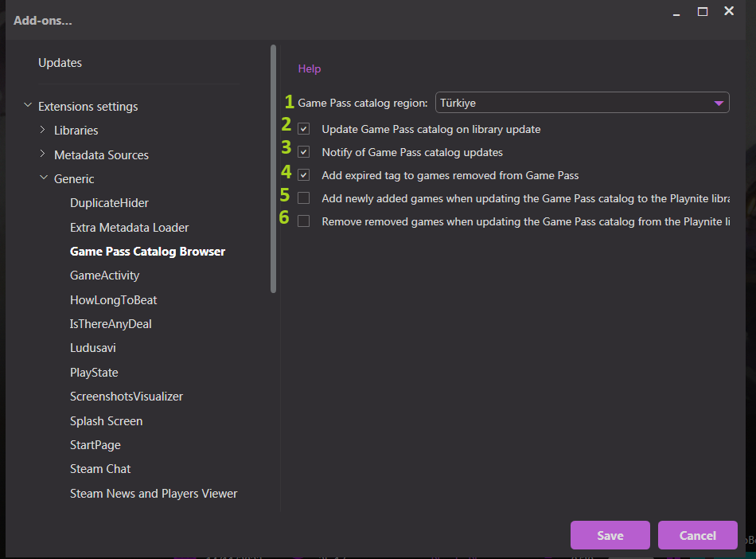Open the Help link
This screenshot has height=559, width=756.
tap(310, 69)
